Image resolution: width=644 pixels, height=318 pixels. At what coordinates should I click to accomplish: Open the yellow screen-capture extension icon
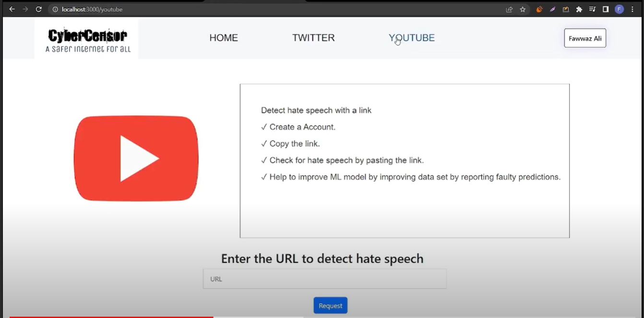point(566,9)
